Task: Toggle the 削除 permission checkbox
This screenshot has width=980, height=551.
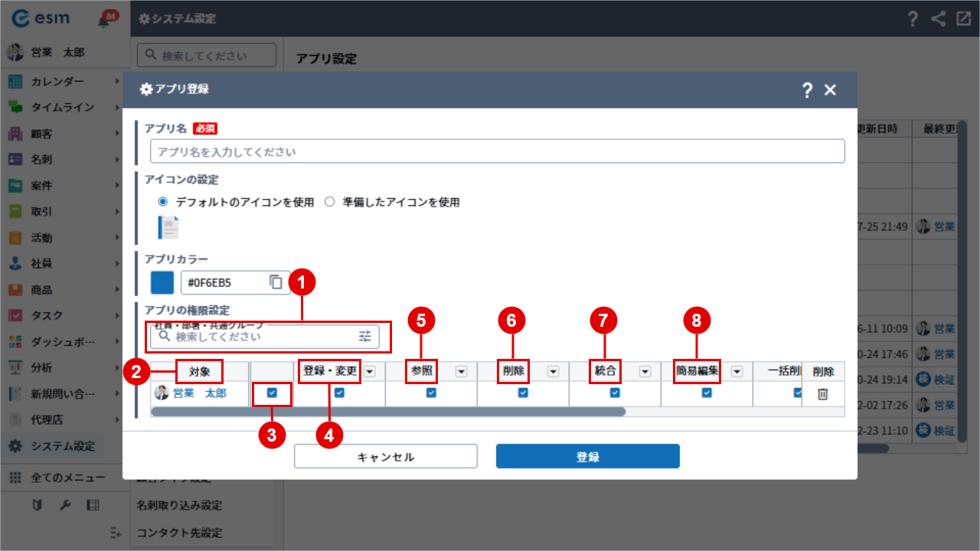Action: pyautogui.click(x=523, y=393)
